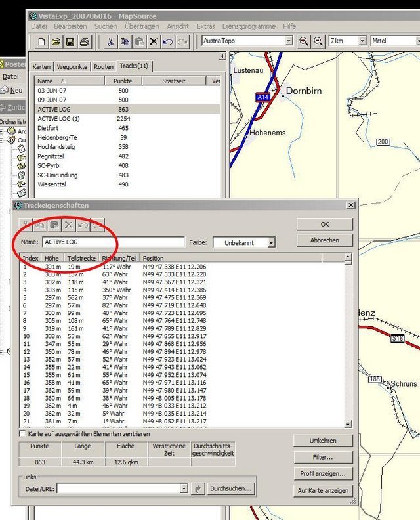Click the Position column header in dialog

tap(231, 258)
